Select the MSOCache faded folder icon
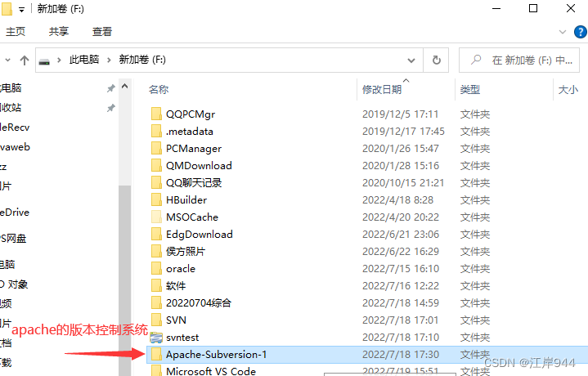This screenshot has width=588, height=376. [156, 217]
